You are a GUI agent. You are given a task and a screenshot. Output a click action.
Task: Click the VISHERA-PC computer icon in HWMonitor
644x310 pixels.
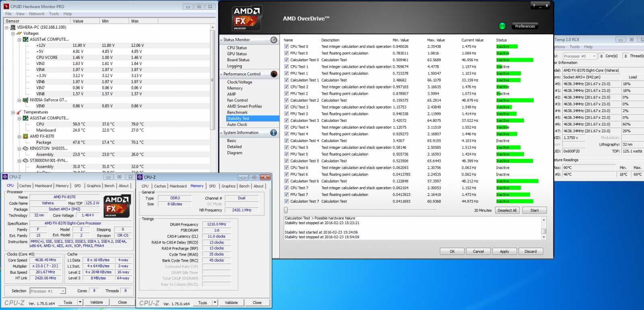coord(13,27)
